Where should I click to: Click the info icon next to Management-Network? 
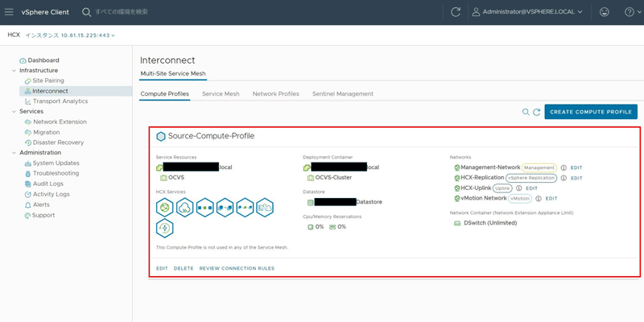click(x=563, y=167)
